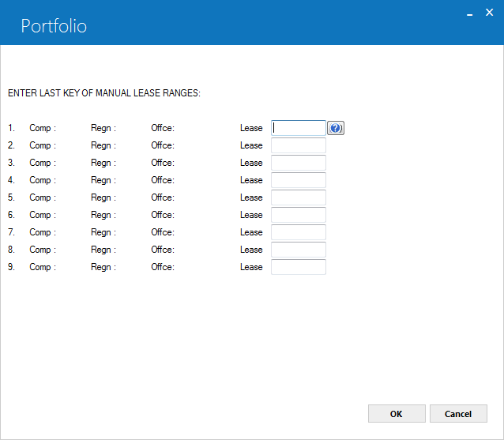Select the Lease input for row 8
This screenshot has height=440, width=504.
(299, 250)
